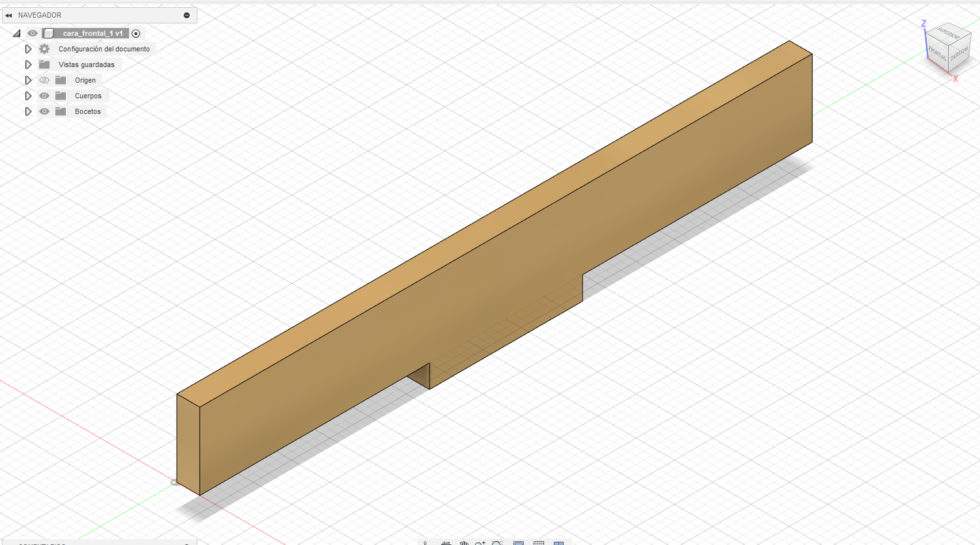Click the SUPERIOR face of the ViewCube
This screenshot has height=545, width=980.
pos(948,34)
